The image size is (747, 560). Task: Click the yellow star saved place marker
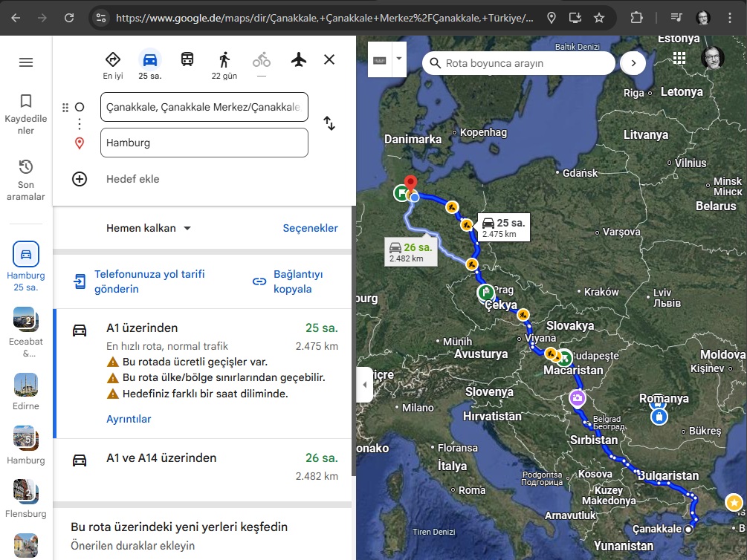pos(734,502)
